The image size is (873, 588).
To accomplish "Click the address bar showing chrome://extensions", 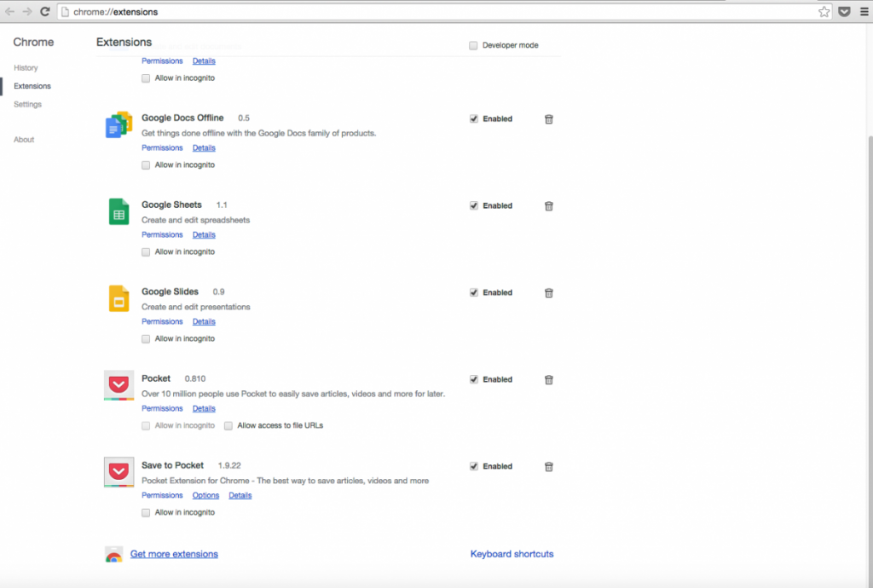I will [x=426, y=12].
